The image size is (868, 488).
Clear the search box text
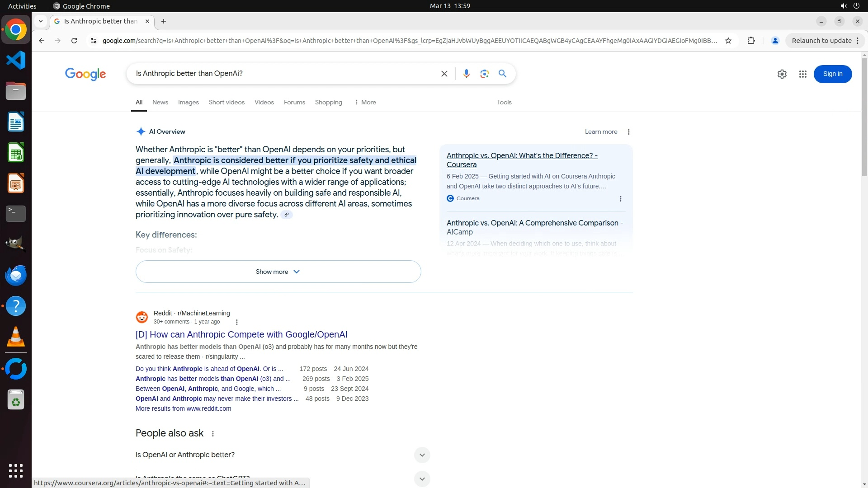pos(444,74)
